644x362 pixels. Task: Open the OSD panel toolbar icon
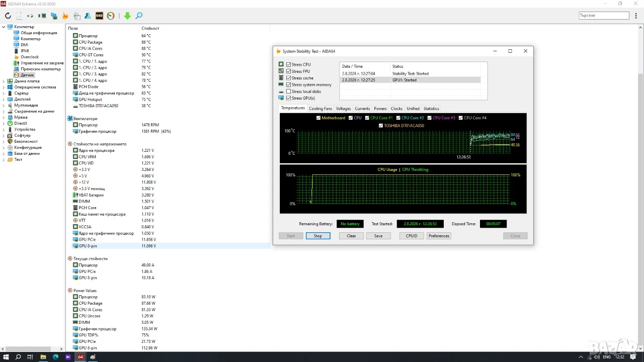click(99, 16)
